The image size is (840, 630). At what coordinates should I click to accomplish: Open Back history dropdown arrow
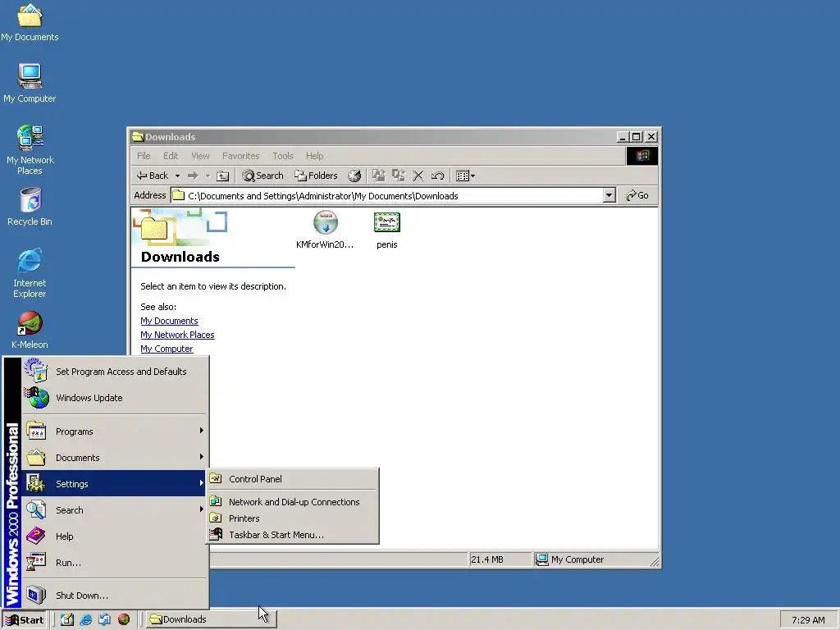point(177,176)
